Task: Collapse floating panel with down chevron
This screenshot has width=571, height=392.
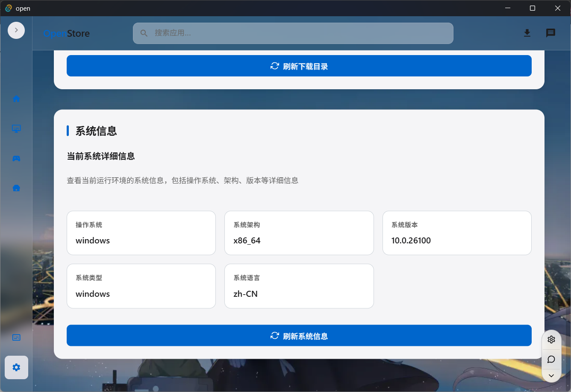Action: pos(551,376)
